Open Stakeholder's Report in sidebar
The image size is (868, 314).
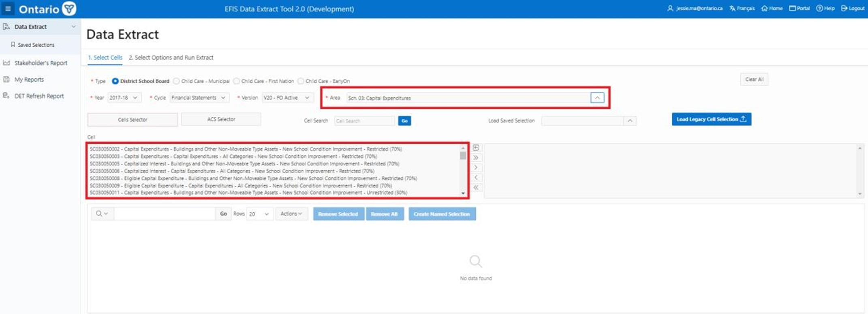click(x=41, y=63)
